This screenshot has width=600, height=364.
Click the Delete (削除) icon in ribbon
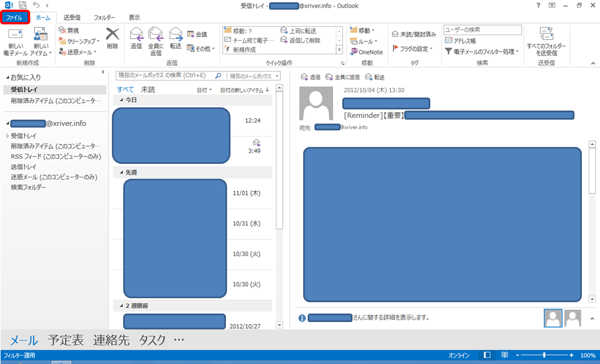[112, 37]
